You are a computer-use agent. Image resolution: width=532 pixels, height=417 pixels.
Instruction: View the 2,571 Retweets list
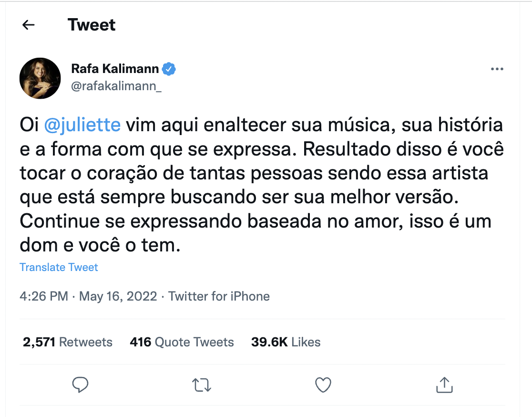tap(68, 342)
